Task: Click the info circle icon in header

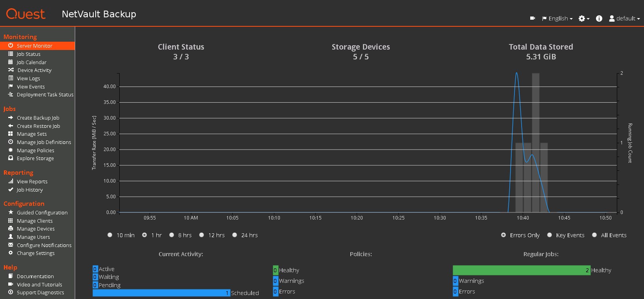Action: [599, 18]
